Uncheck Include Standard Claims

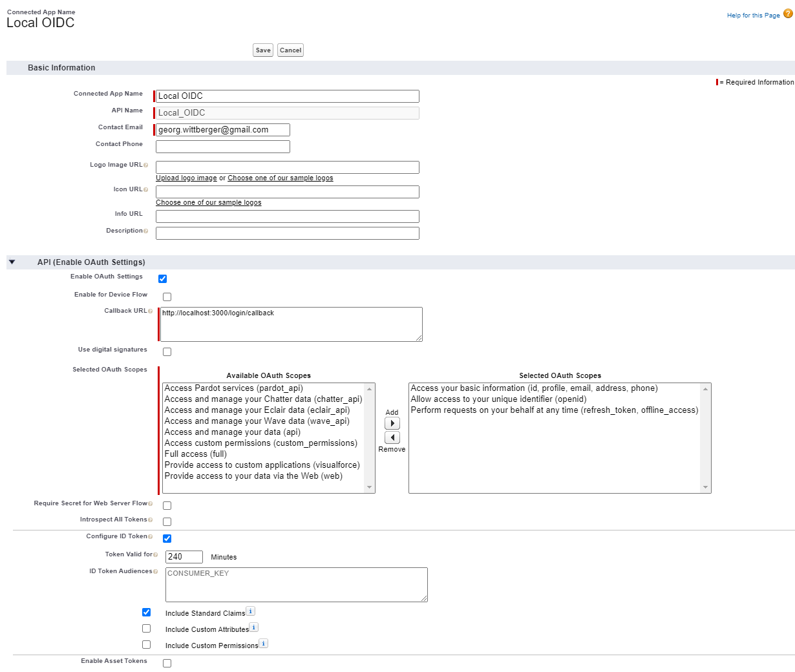click(146, 613)
